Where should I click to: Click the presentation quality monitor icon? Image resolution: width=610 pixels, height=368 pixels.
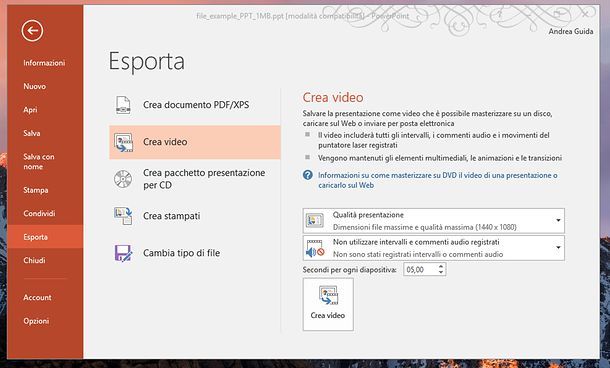tap(314, 221)
